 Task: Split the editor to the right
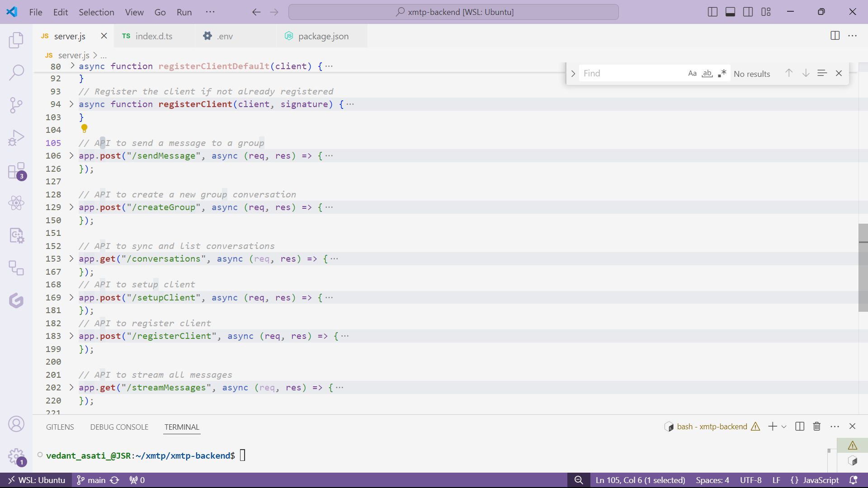point(835,36)
